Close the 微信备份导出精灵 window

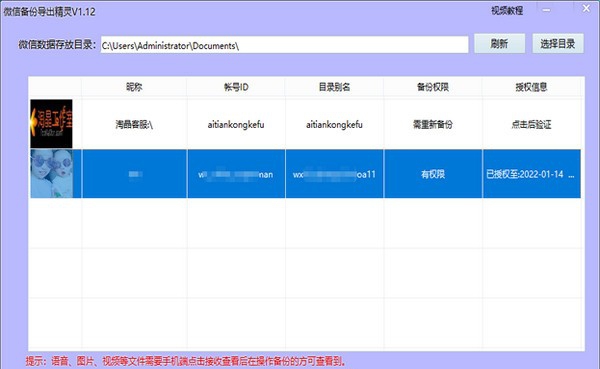coord(586,8)
